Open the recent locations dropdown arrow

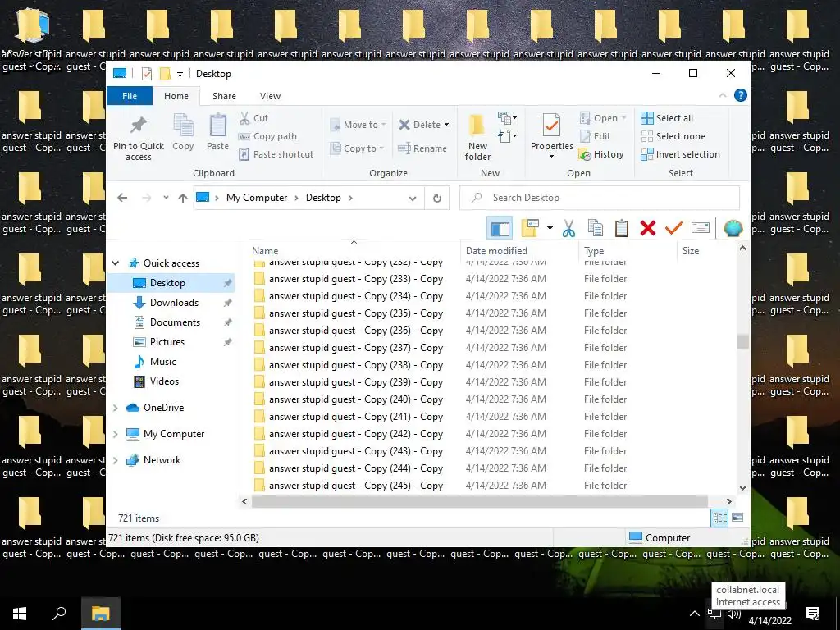coord(166,198)
